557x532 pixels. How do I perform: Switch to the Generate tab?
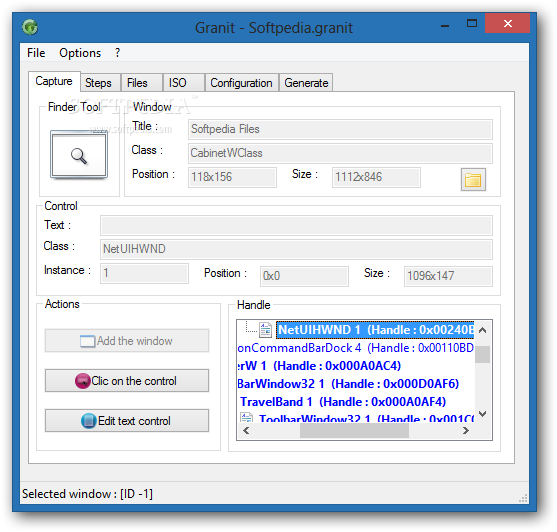pos(306,83)
